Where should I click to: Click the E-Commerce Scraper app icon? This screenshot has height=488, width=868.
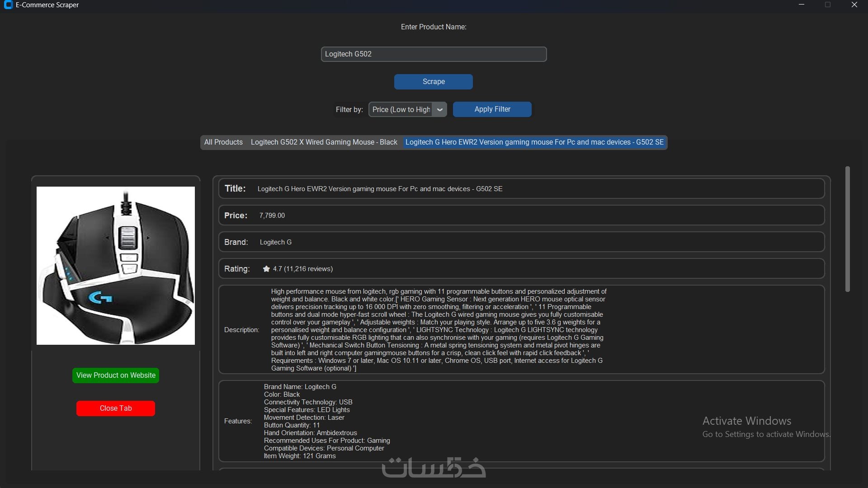(x=8, y=5)
